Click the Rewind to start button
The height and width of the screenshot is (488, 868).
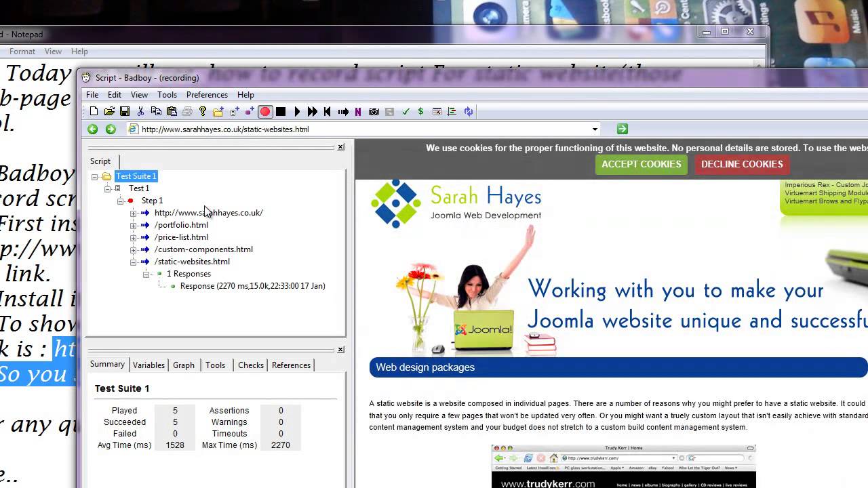(328, 112)
